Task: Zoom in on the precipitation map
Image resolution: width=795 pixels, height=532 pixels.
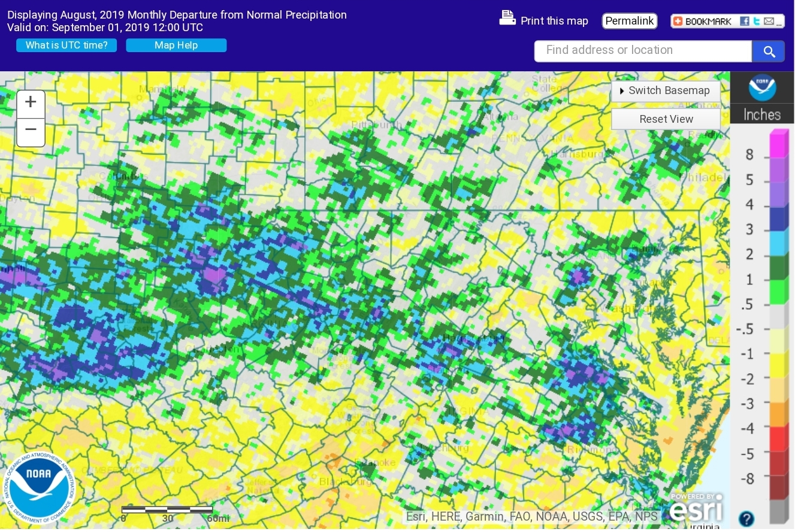Action: [31, 104]
